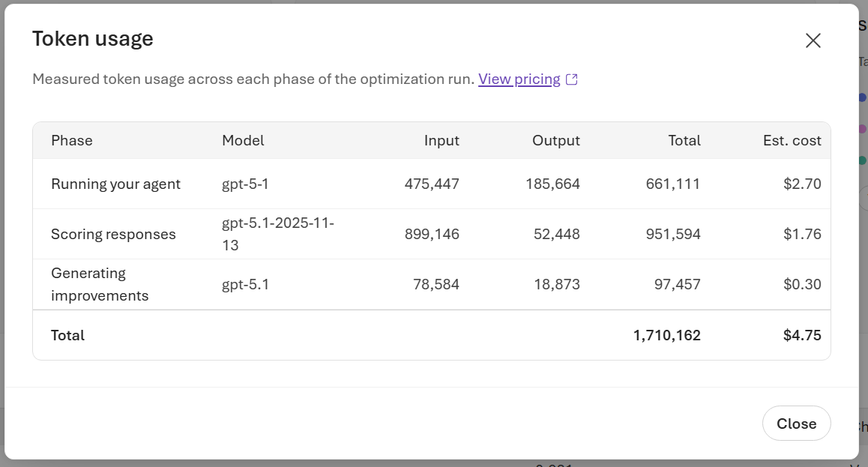Select the Total column header
Screen dimensions: 868x467
click(684, 140)
